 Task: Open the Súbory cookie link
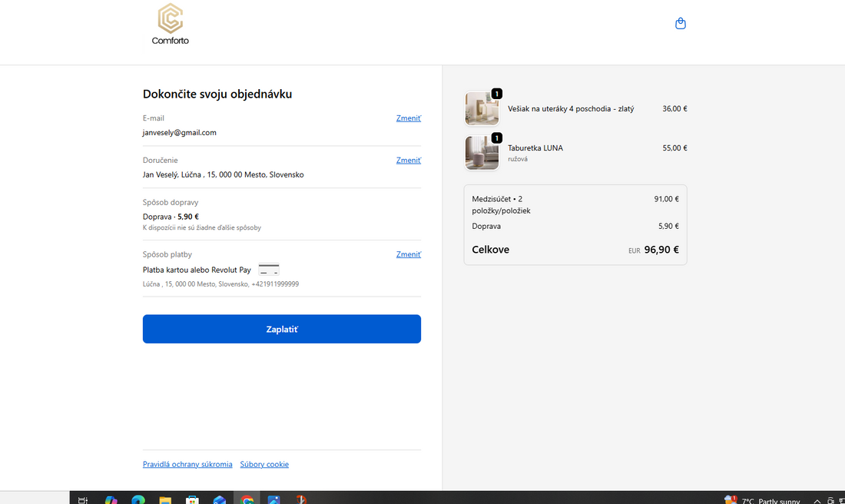264,464
